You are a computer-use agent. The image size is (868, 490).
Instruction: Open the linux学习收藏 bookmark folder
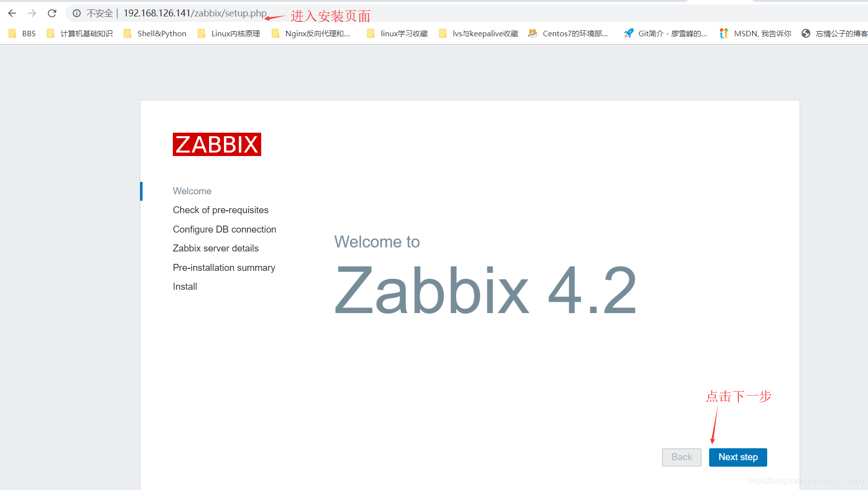click(x=397, y=33)
